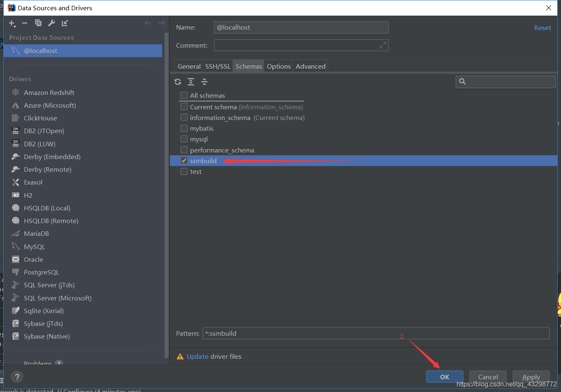Click the OK button
The image size is (561, 392).
445,377
